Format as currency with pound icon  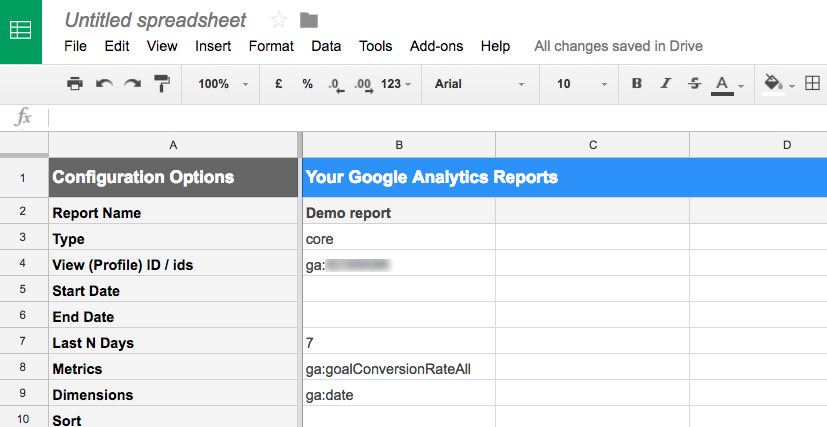point(279,84)
